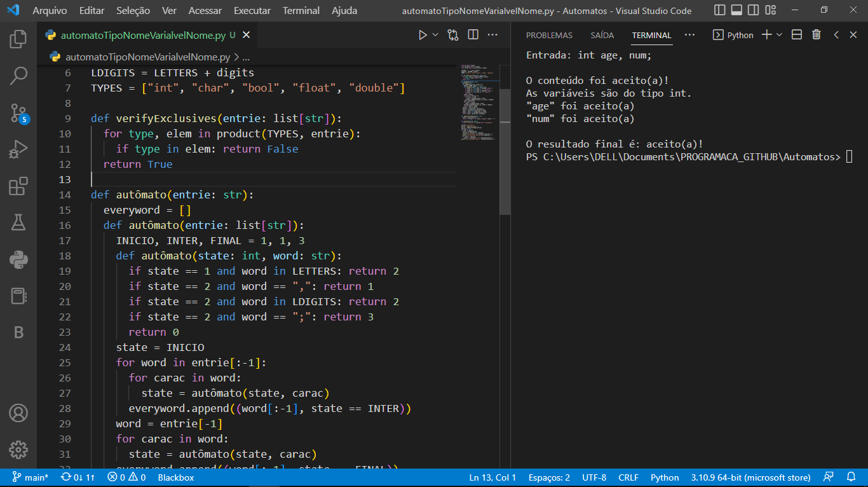Kill the terminal with the trash icon

817,35
